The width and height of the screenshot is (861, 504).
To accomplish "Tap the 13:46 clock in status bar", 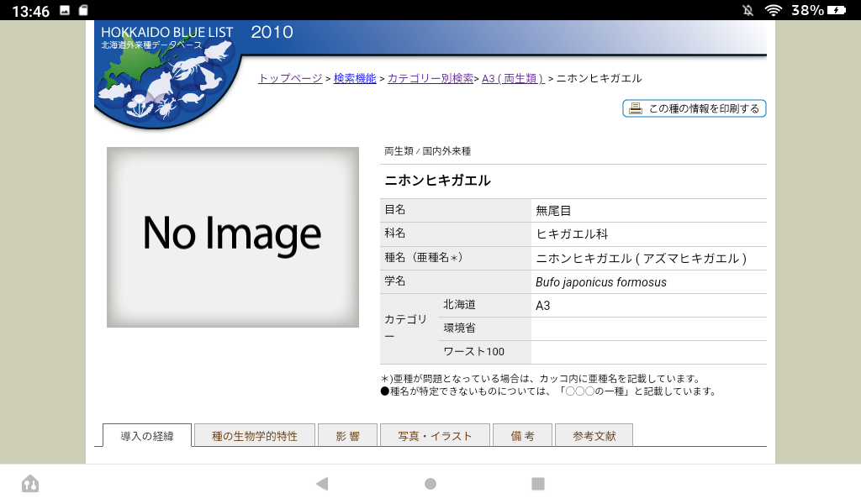I will tap(31, 11).
